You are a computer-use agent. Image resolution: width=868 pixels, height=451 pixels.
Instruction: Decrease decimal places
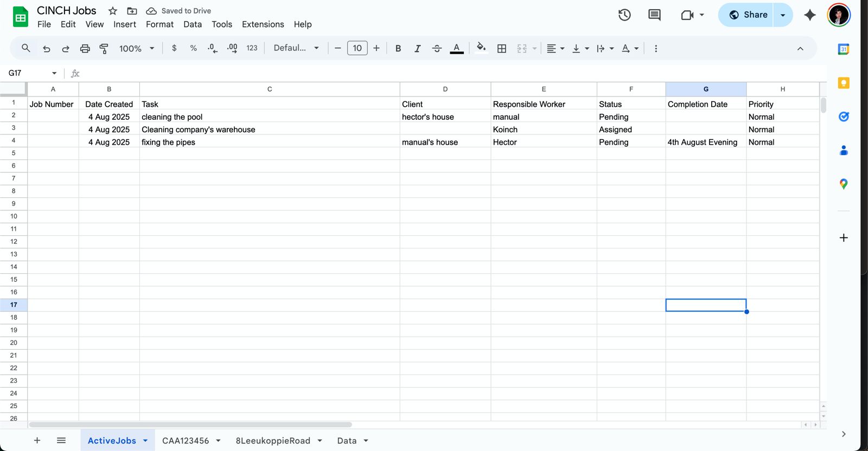(x=213, y=48)
